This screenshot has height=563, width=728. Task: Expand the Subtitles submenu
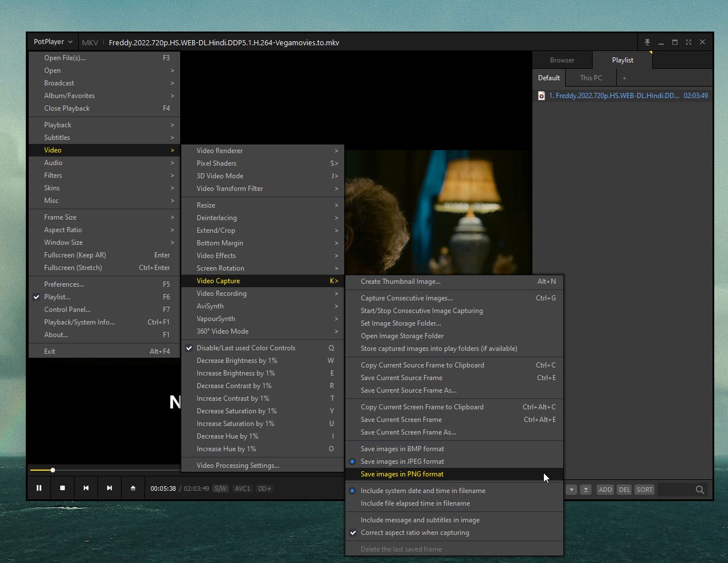pyautogui.click(x=57, y=137)
